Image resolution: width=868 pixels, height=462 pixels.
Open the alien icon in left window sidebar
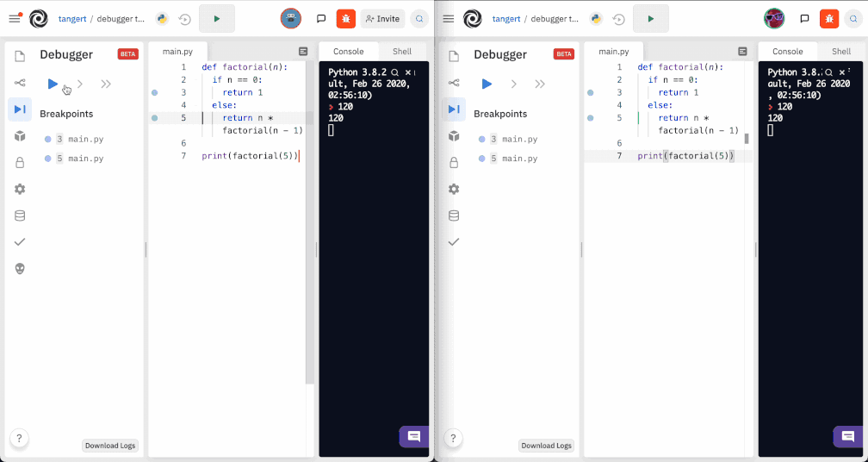click(20, 268)
